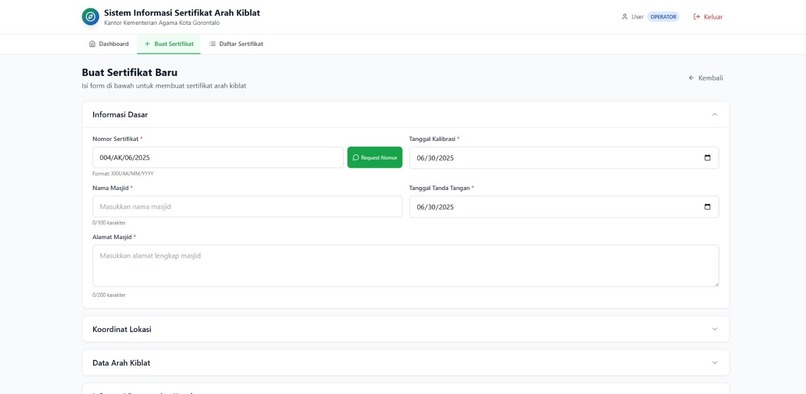Click the Request Nomor button
The height and width of the screenshot is (394, 806).
375,157
